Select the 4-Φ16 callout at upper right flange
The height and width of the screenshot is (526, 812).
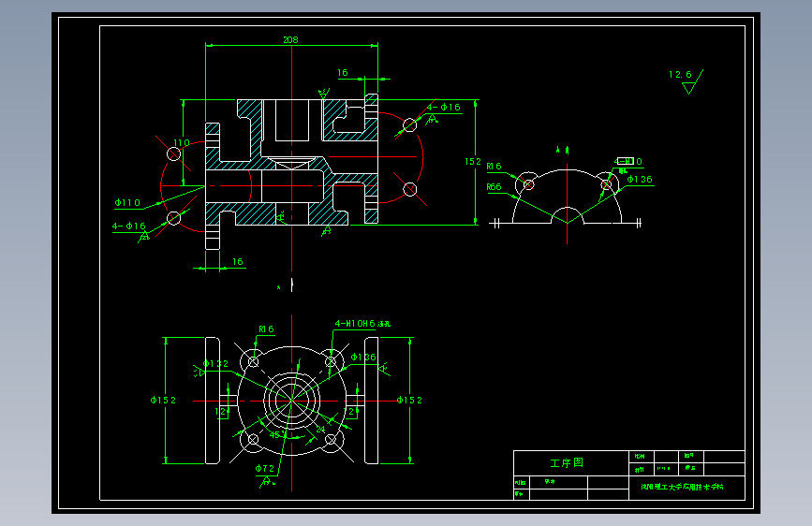pyautogui.click(x=443, y=108)
